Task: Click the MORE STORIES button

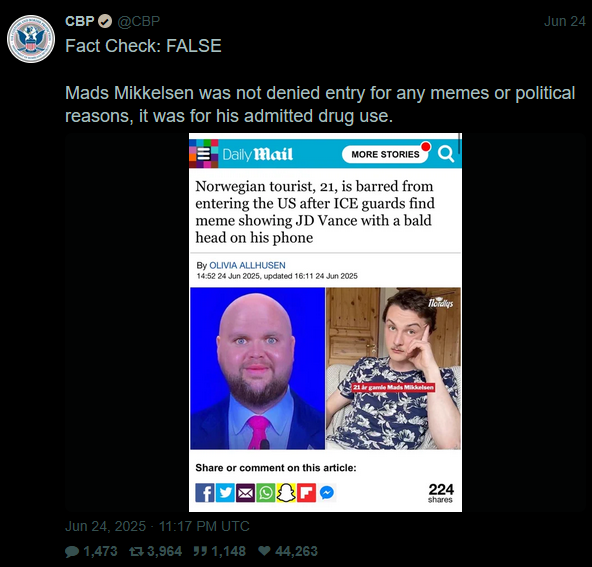Action: pos(385,154)
